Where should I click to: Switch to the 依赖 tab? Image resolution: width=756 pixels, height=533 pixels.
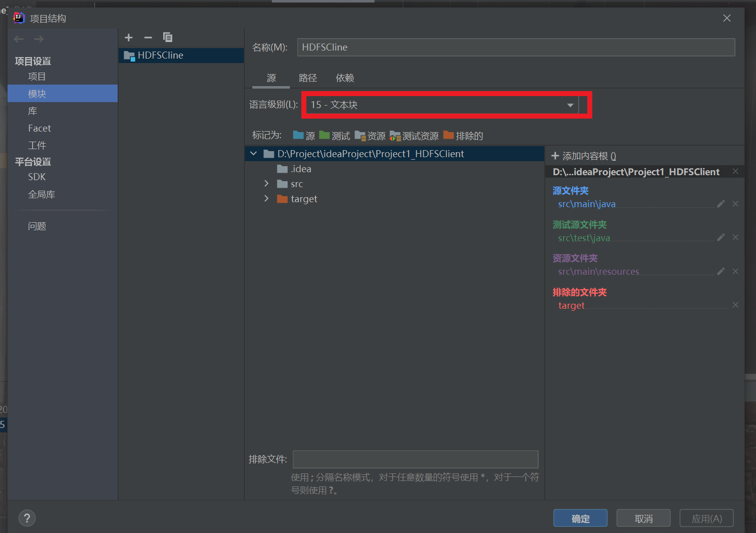point(345,78)
